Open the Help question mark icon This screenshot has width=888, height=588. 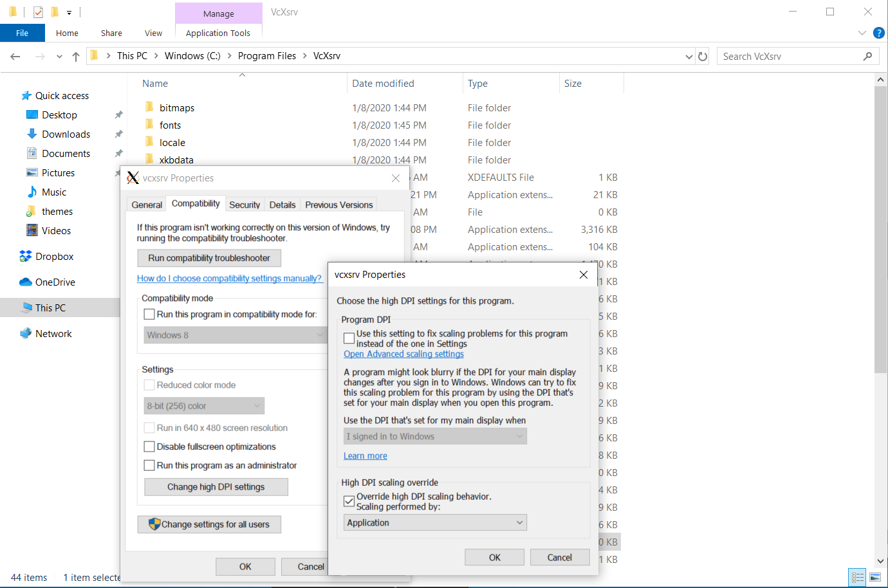point(878,33)
